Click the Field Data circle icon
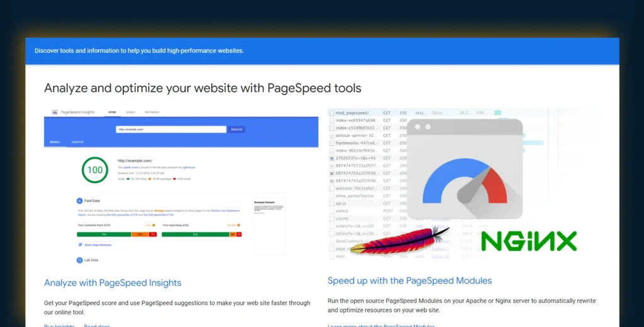The width and height of the screenshot is (644, 327). click(80, 201)
